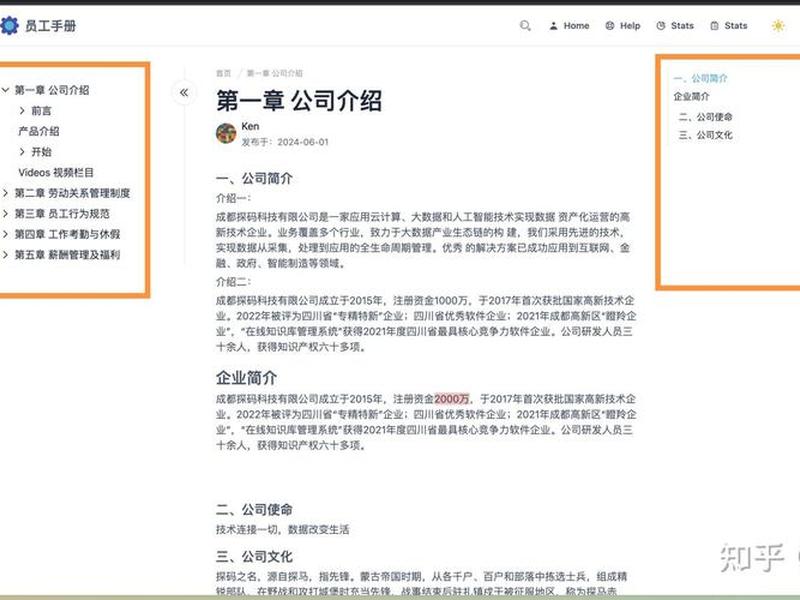
Task: Open the Help menu item
Action: tap(622, 26)
